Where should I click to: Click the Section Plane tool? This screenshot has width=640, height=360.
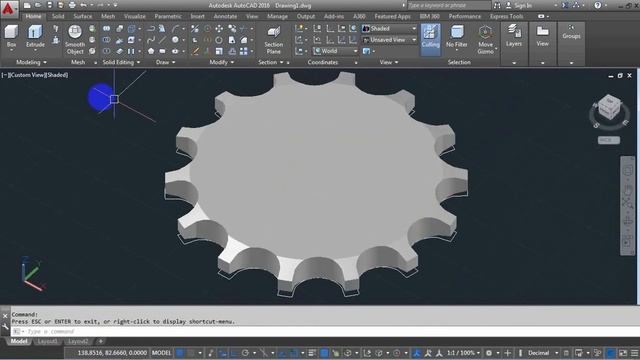pos(273,40)
